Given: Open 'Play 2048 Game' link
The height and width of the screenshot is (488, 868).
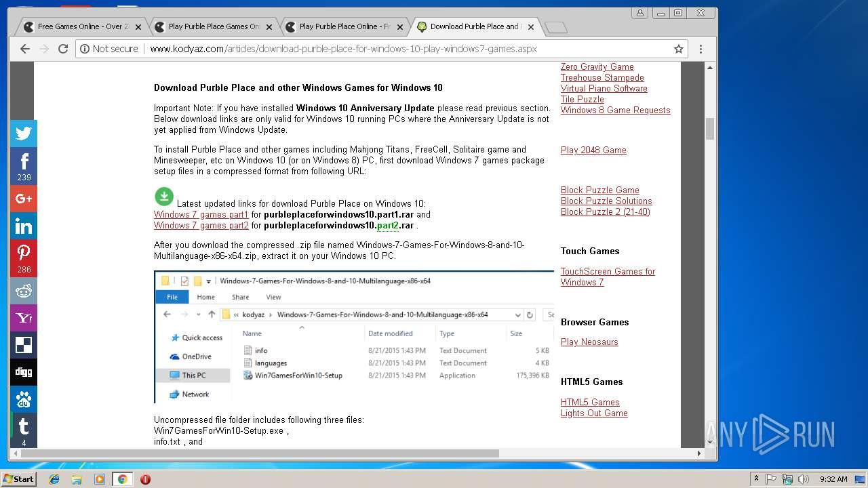Looking at the screenshot, I should [x=593, y=150].
